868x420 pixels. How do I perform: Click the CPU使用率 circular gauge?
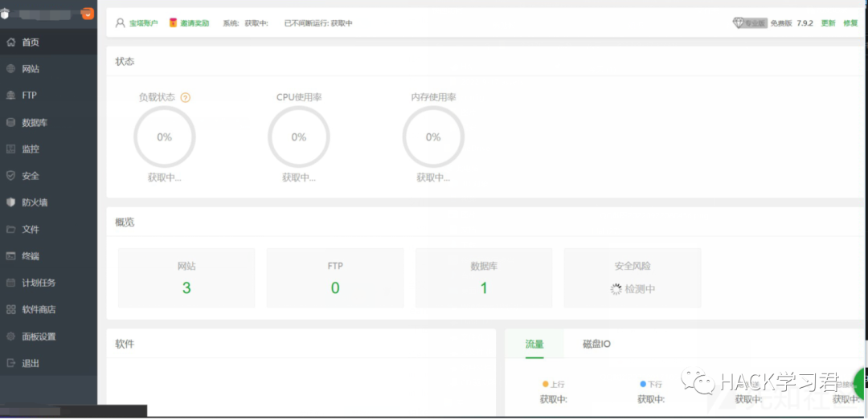(299, 137)
